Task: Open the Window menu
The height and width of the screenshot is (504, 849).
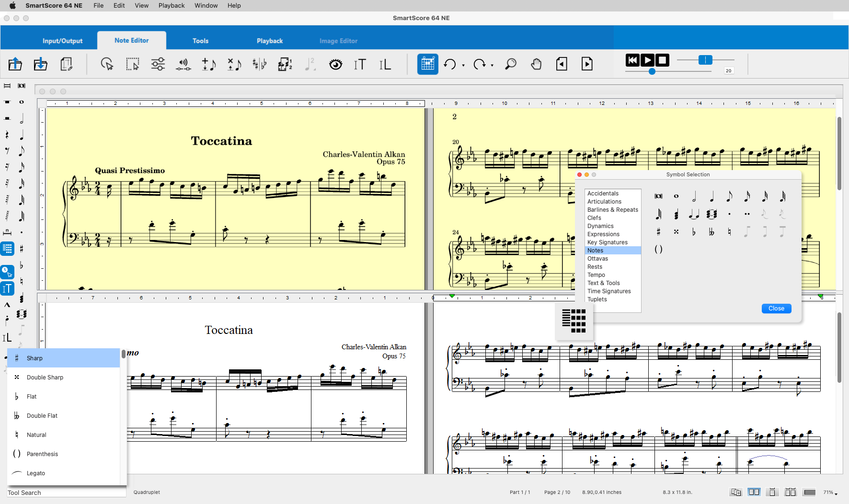Action: tap(206, 5)
